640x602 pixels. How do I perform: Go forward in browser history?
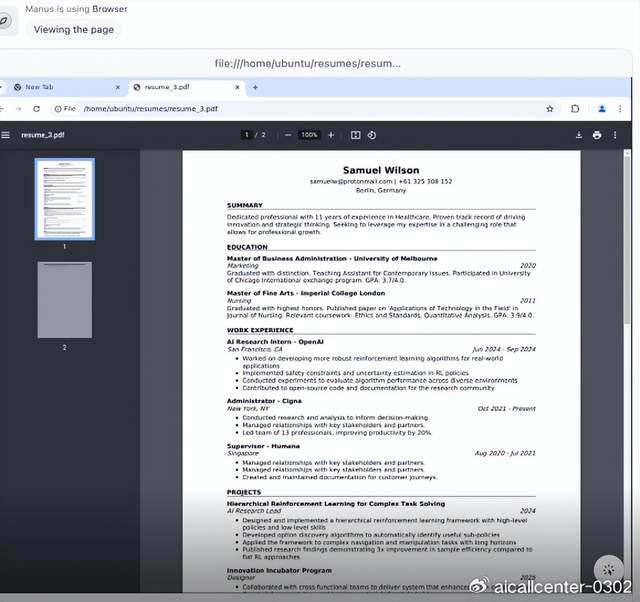pyautogui.click(x=18, y=109)
